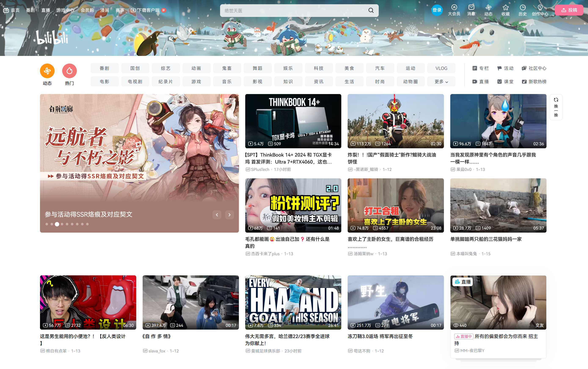588x369 pixels.
Task: Open the 大会员 icon in header
Action: click(x=454, y=7)
